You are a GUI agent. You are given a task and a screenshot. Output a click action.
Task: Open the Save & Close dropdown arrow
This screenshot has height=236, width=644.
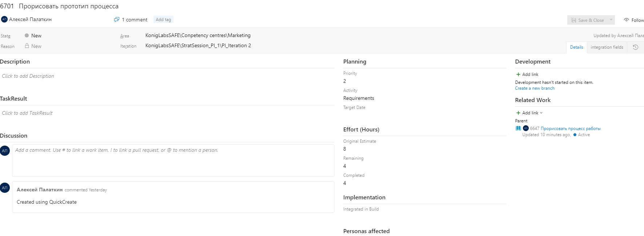click(611, 20)
